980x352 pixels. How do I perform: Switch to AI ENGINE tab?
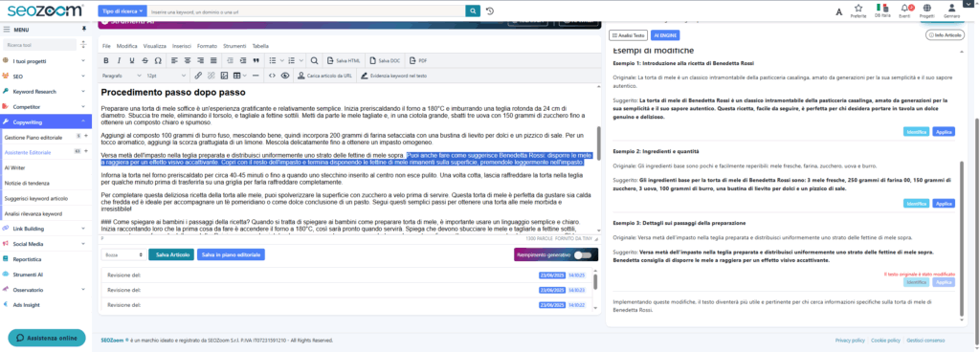(x=665, y=35)
